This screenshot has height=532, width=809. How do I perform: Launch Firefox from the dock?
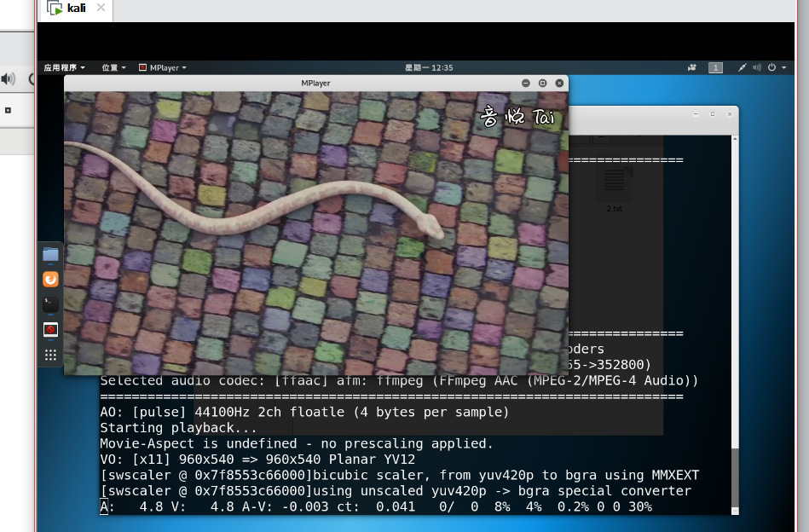pos(50,279)
